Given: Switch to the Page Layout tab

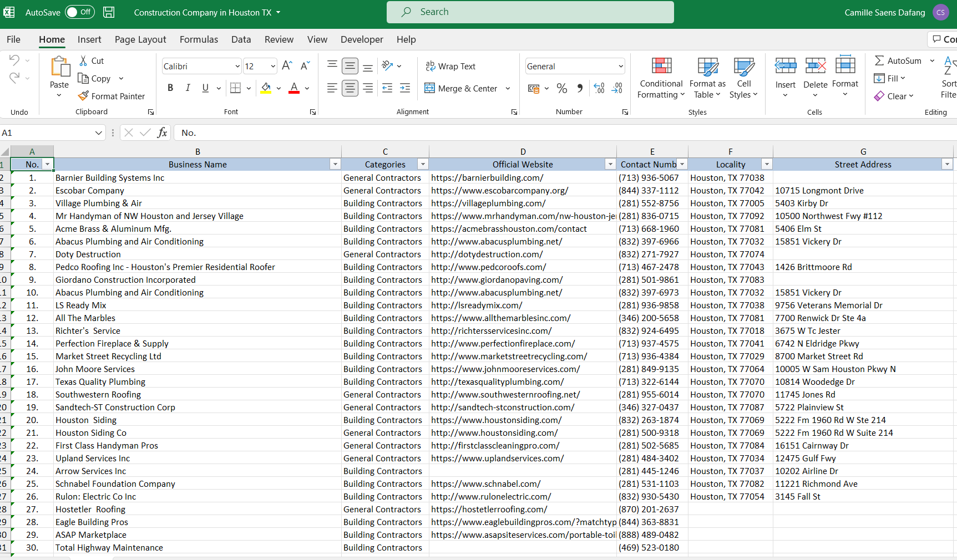Looking at the screenshot, I should (x=140, y=39).
